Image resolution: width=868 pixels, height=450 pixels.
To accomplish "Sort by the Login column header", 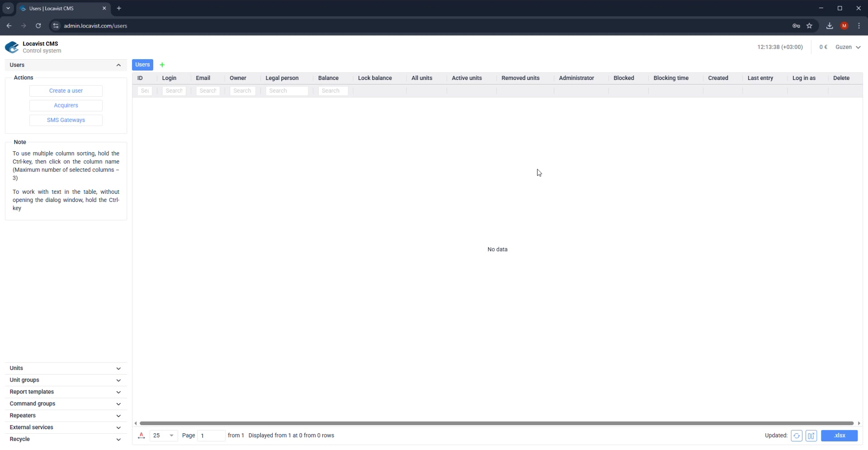I will click(x=169, y=78).
